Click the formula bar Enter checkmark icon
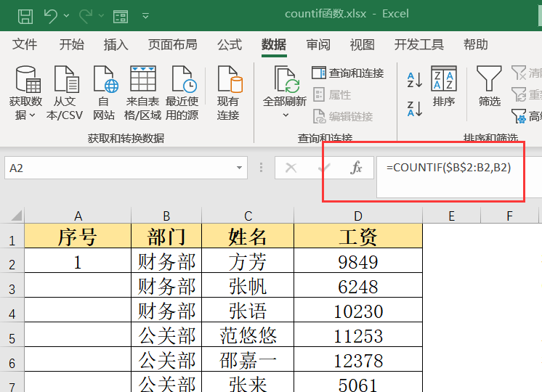 (x=324, y=168)
